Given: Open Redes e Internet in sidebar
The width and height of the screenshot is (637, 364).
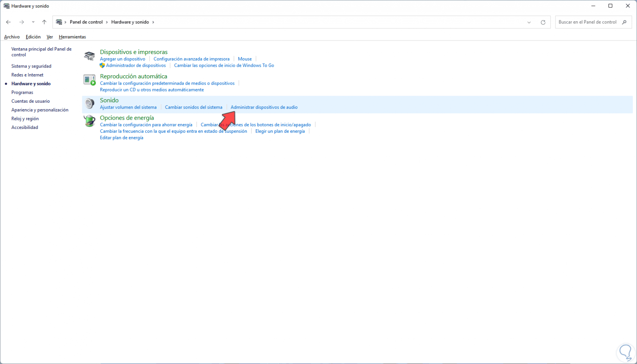Looking at the screenshot, I should (x=27, y=75).
